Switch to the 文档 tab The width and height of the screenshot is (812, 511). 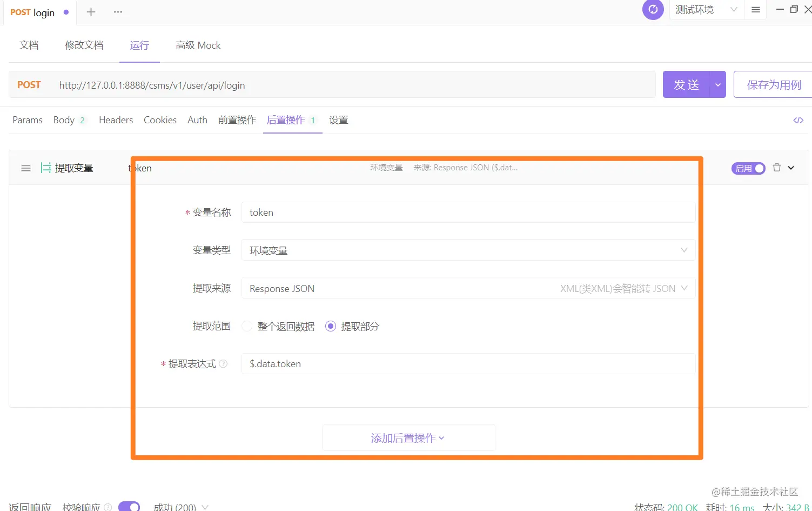[29, 45]
